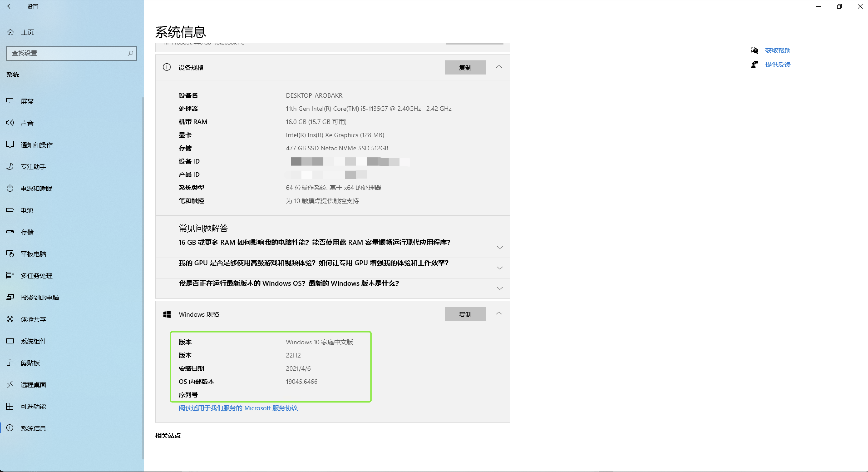Copy Windows specs with 复制 button
This screenshot has height=472, width=868.
[465, 314]
